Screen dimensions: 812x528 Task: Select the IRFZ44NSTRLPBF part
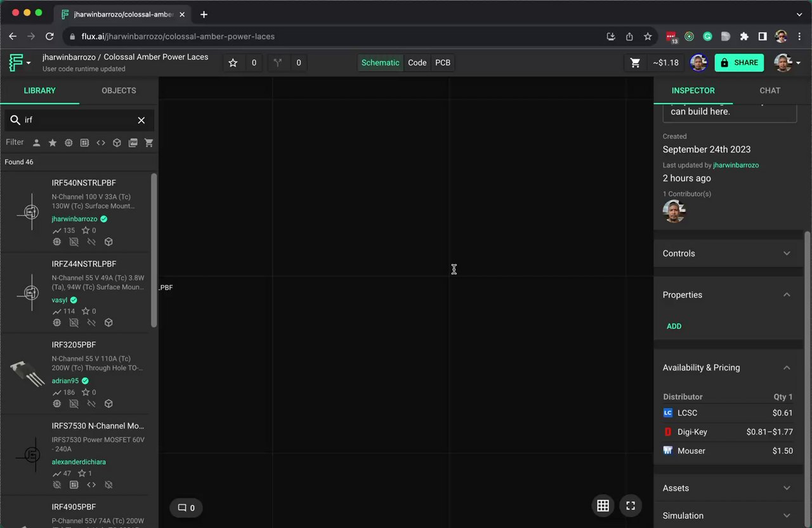click(x=84, y=264)
